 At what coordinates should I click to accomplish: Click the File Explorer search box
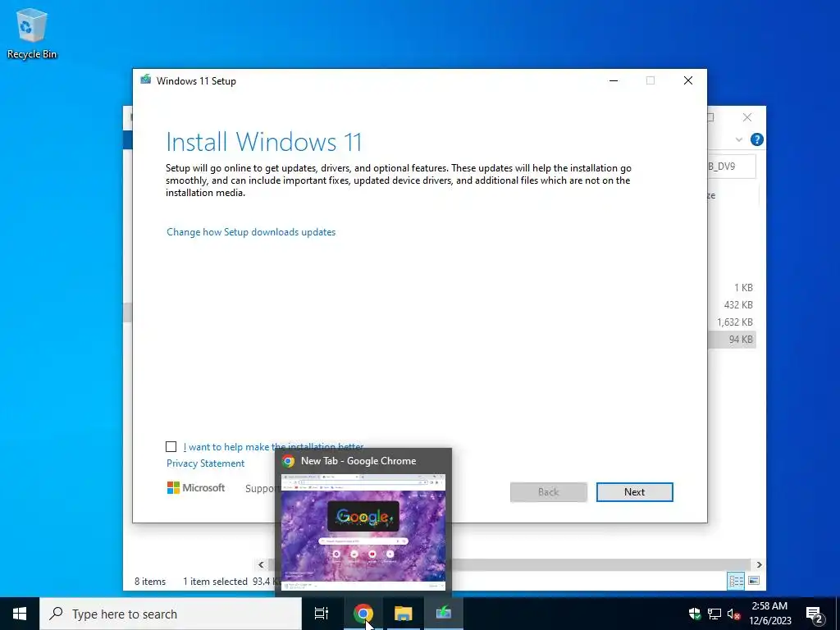click(732, 166)
